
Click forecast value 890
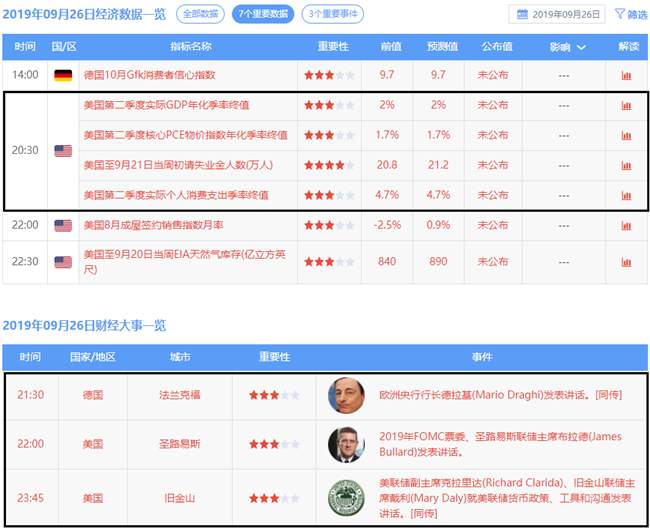438,262
